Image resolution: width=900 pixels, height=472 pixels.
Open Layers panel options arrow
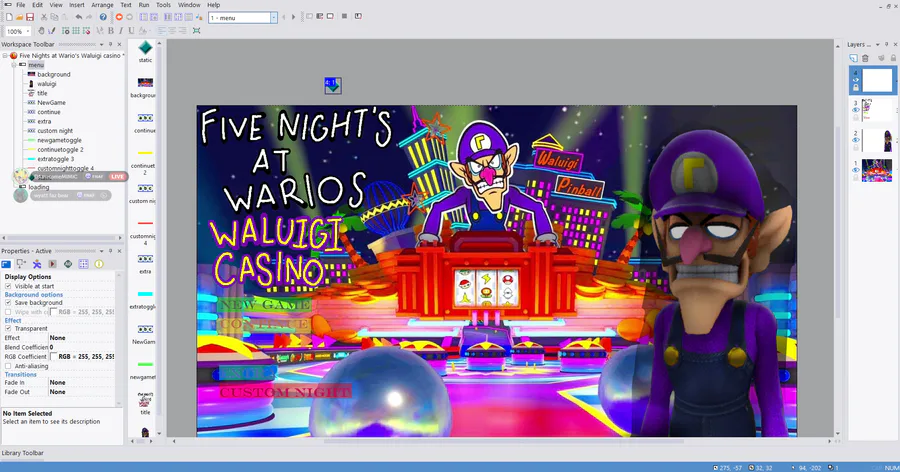878,44
